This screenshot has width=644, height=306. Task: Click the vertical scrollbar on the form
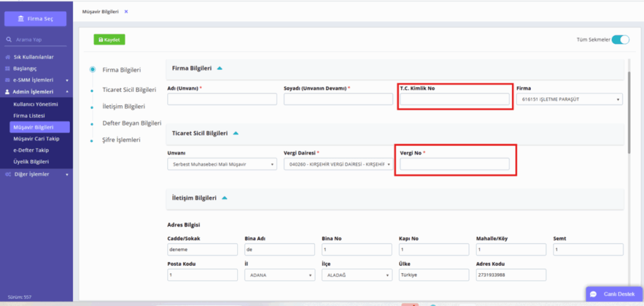coord(629,112)
